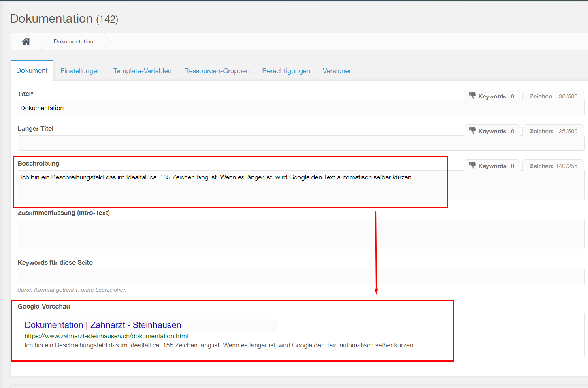This screenshot has width=588, height=388.
Task: Click the Beschreibung field label
Action: (38, 163)
